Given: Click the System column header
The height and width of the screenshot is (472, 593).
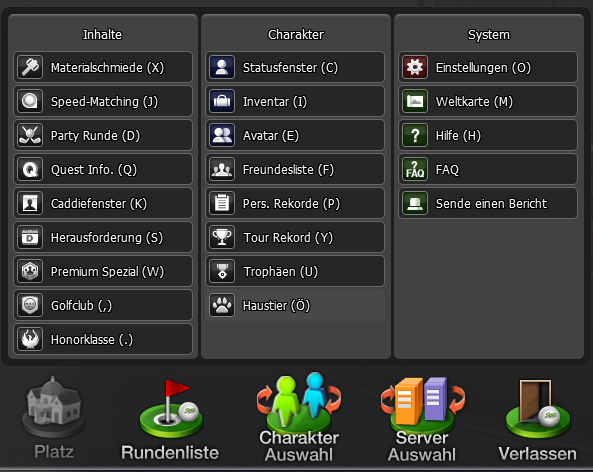Looking at the screenshot, I should click(x=489, y=35).
